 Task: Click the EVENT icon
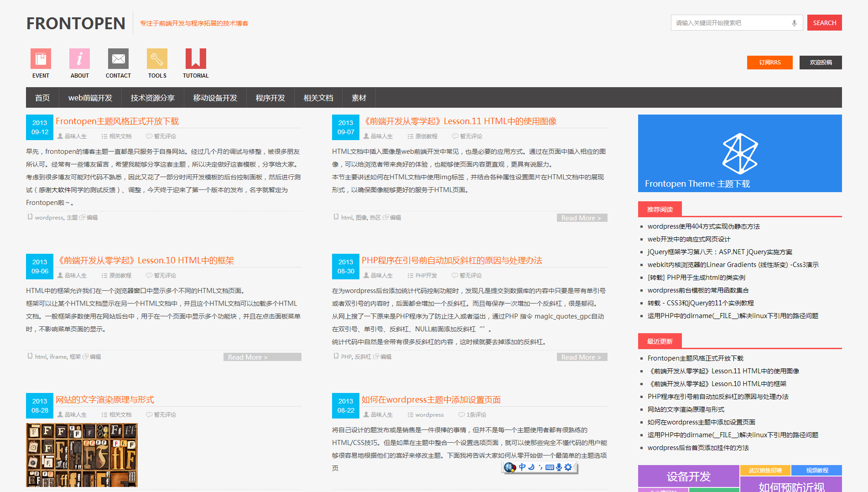(x=41, y=59)
